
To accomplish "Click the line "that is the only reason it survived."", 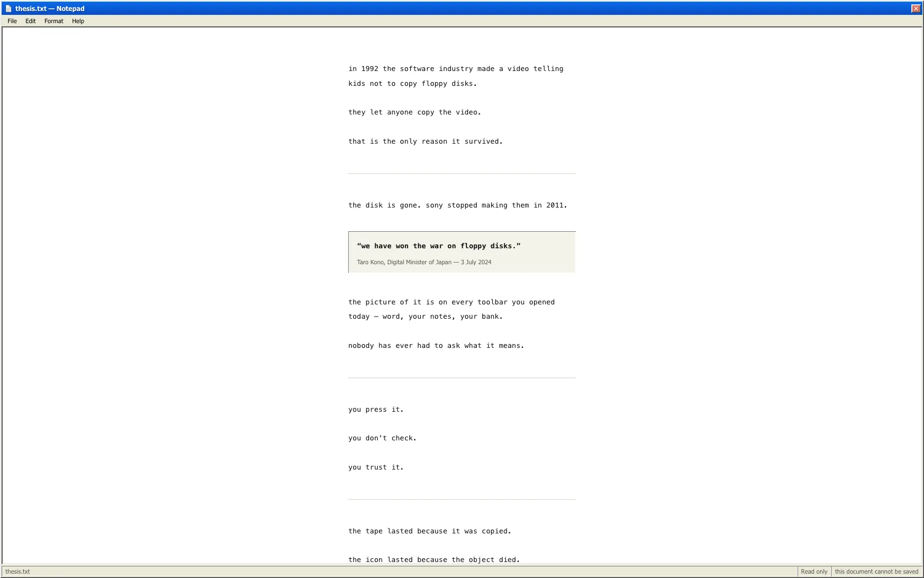I will click(425, 141).
